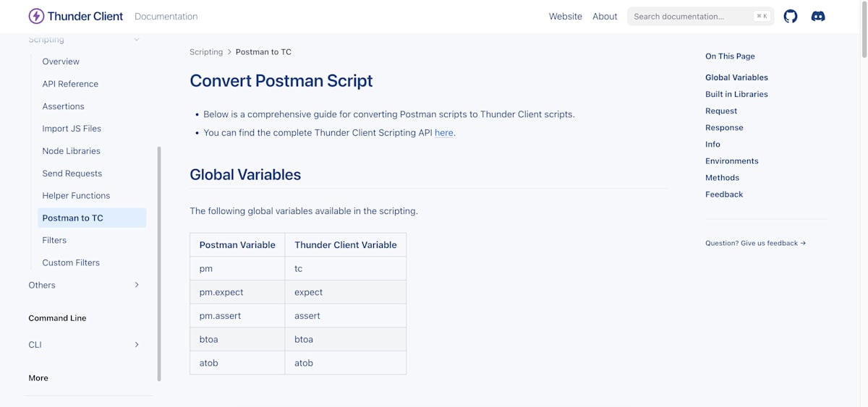Open the Website nav link
868x407 pixels.
point(566,17)
